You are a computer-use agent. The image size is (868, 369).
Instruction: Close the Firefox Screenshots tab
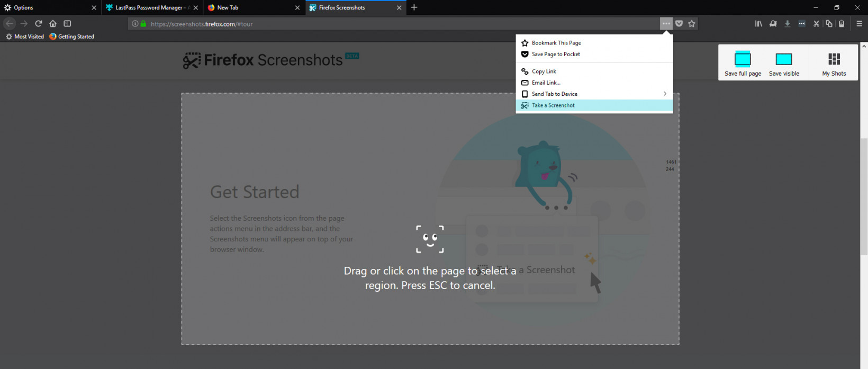pyautogui.click(x=399, y=7)
